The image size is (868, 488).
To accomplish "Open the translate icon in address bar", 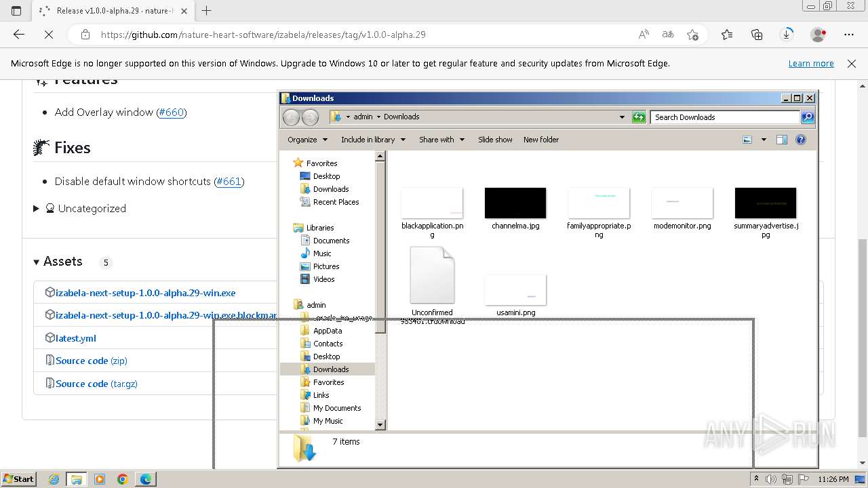I will (668, 35).
